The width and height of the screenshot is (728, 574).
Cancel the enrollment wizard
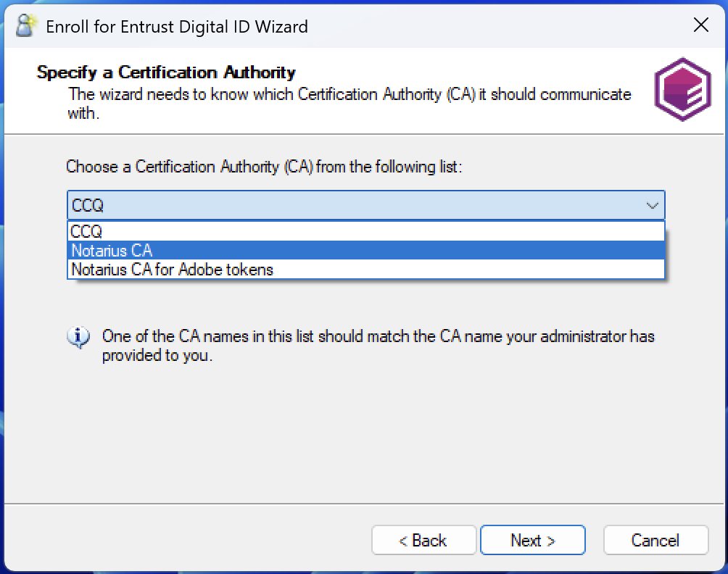[x=655, y=541]
